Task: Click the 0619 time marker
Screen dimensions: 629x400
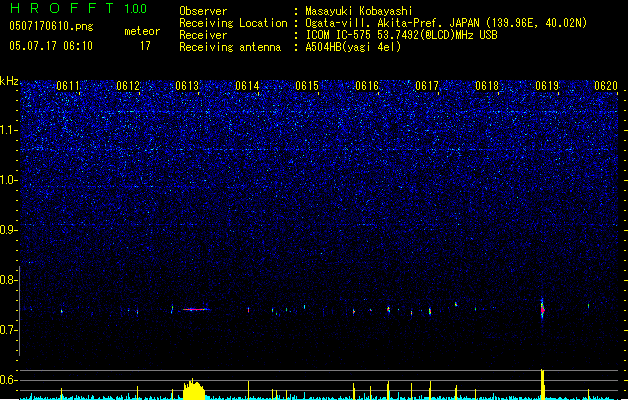Action: pyautogui.click(x=547, y=86)
